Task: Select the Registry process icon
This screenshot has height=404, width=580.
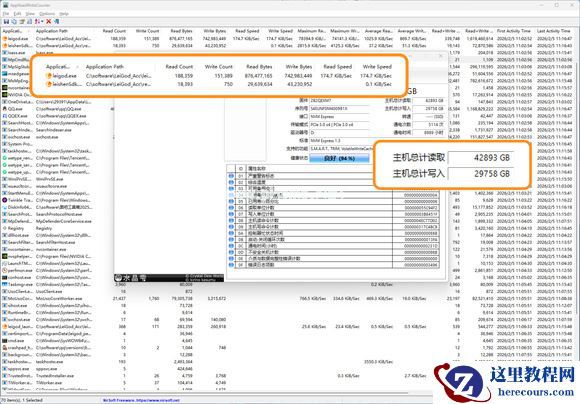Action: tap(5, 228)
